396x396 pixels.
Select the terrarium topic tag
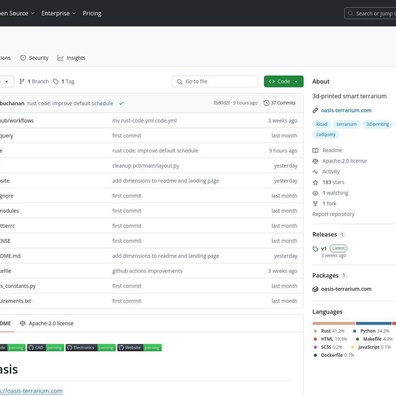(x=347, y=124)
